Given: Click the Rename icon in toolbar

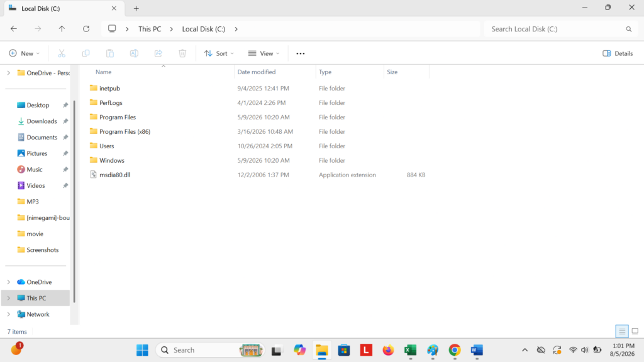Looking at the screenshot, I should [134, 53].
